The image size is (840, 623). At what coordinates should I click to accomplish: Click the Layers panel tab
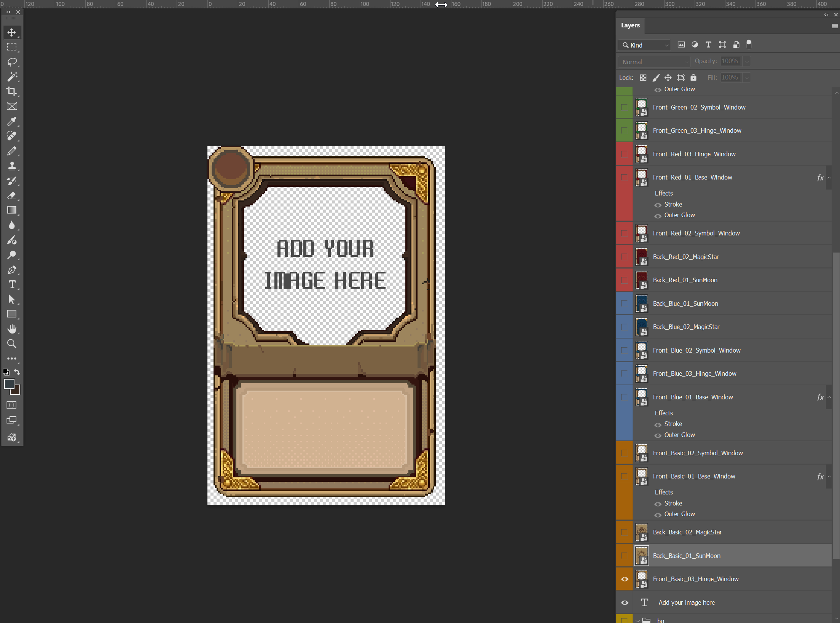tap(630, 25)
